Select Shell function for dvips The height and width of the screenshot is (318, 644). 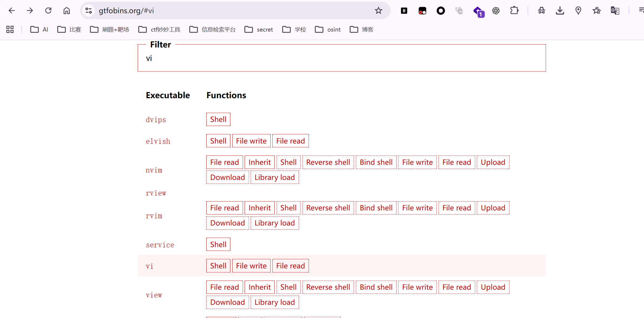(x=218, y=119)
